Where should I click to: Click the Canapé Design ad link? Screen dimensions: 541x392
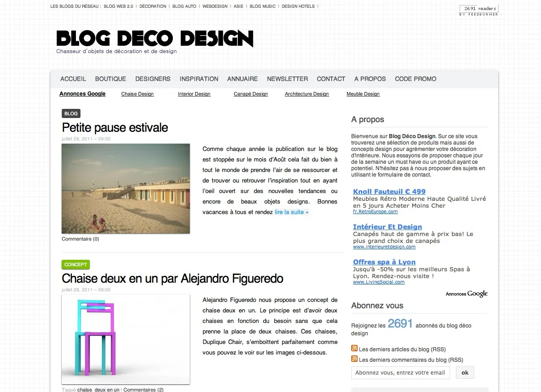coord(251,94)
